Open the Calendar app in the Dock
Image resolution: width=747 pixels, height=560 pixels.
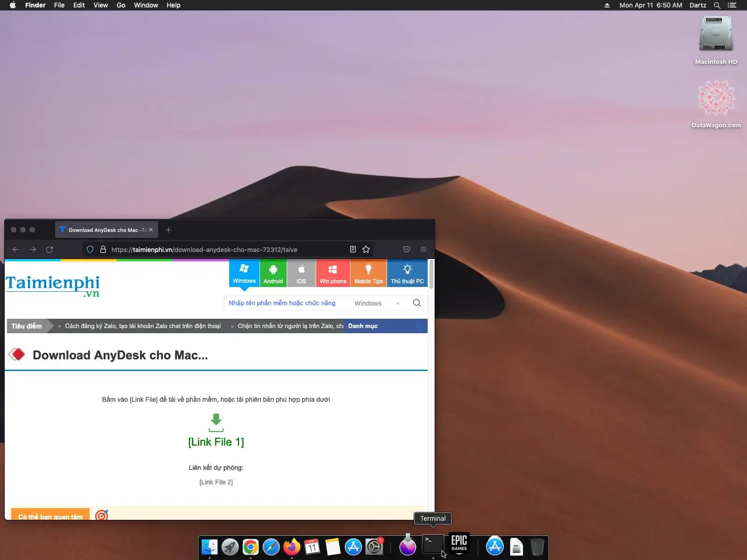[312, 547]
